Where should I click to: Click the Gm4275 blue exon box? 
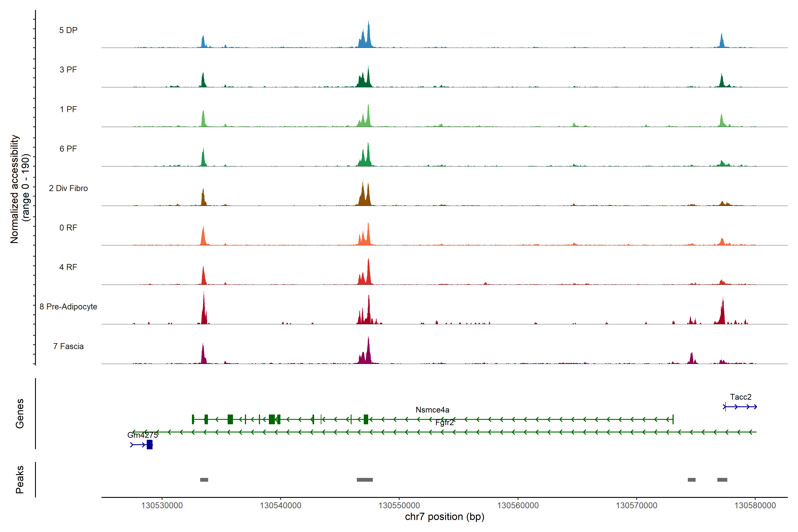[150, 444]
